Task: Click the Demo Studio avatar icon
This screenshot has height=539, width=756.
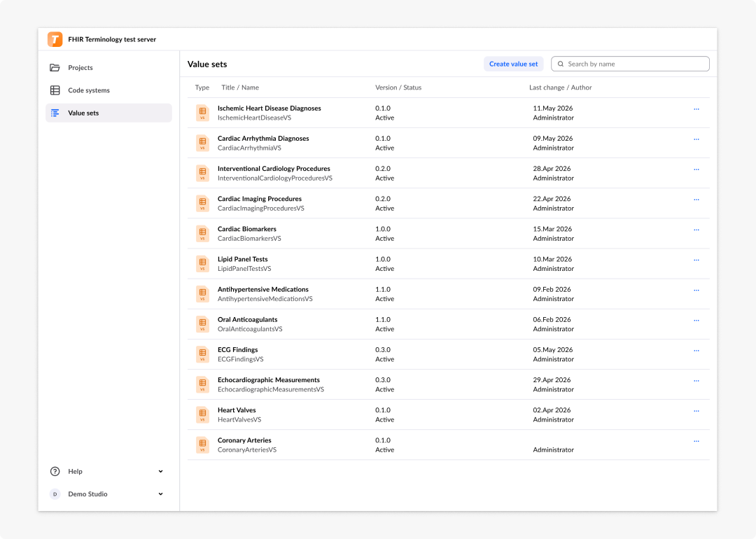Action: click(55, 494)
